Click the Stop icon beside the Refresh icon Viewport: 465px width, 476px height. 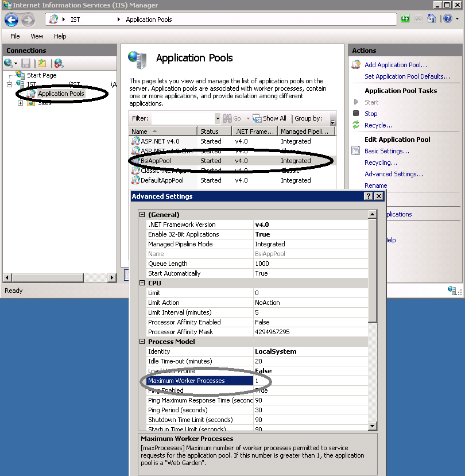[x=418, y=19]
